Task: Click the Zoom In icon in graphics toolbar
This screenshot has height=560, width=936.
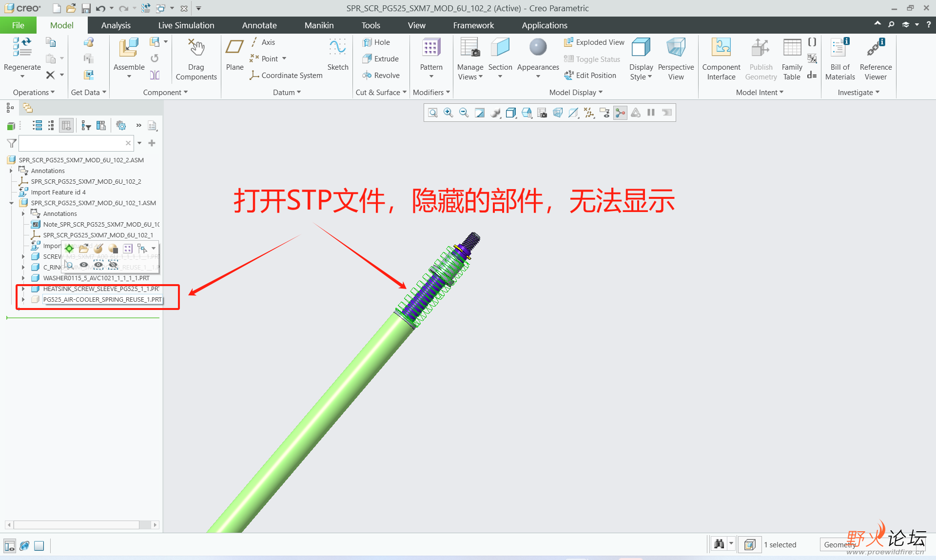Action: coord(448,113)
